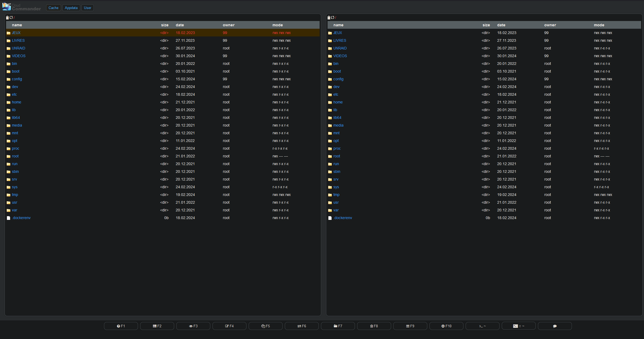Click JEUX folder icon in left panel
The width and height of the screenshot is (644, 339).
(x=9, y=33)
